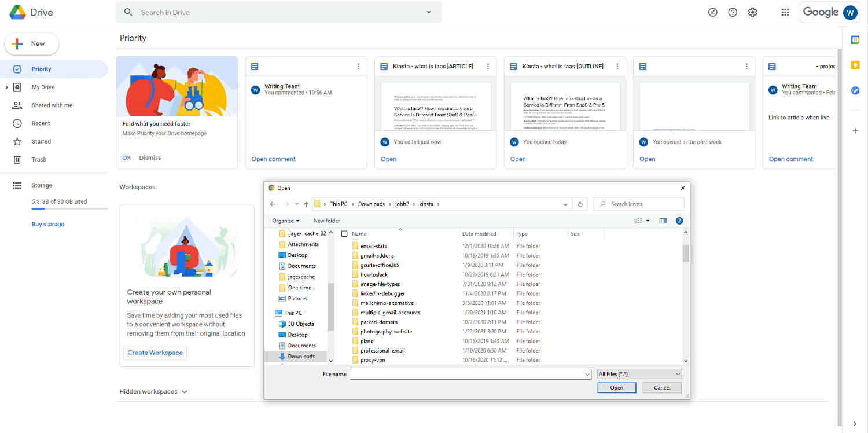Click the Buy storage link
868x433 pixels.
pyautogui.click(x=47, y=223)
